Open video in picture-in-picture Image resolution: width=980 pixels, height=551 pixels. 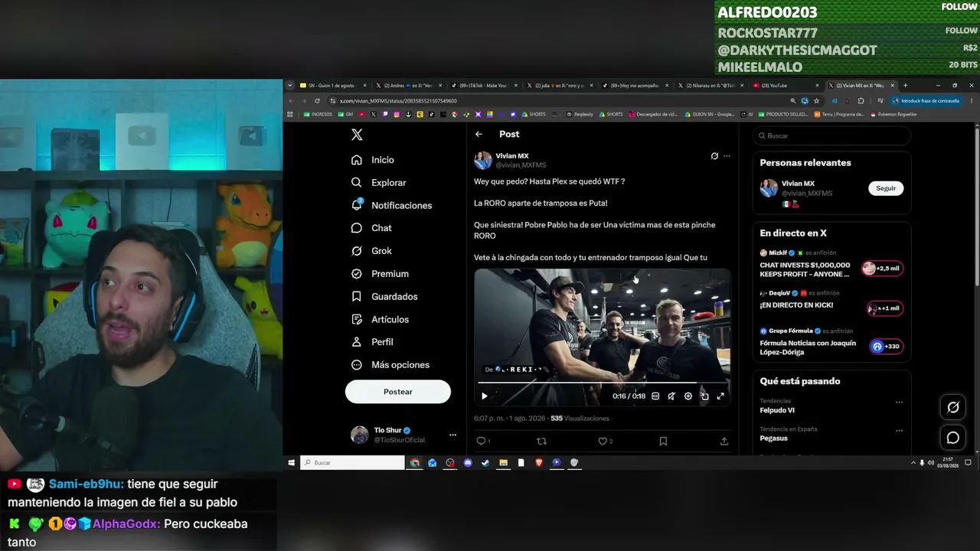704,396
